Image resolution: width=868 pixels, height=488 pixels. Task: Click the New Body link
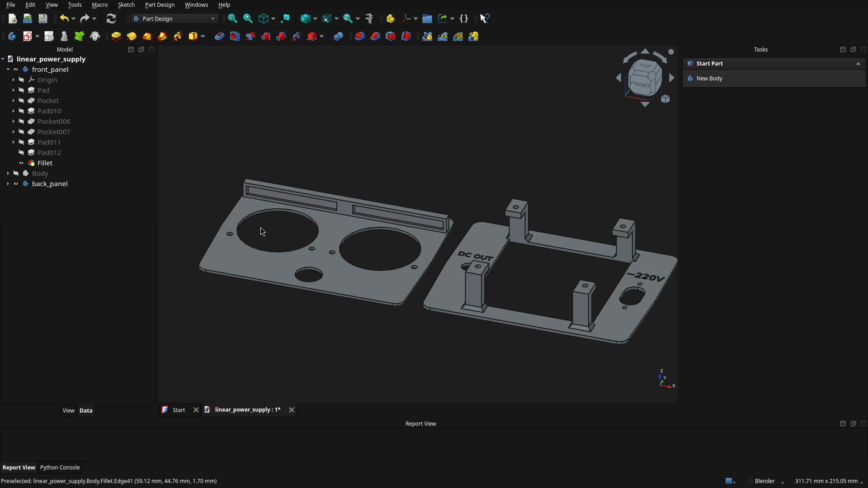709,79
